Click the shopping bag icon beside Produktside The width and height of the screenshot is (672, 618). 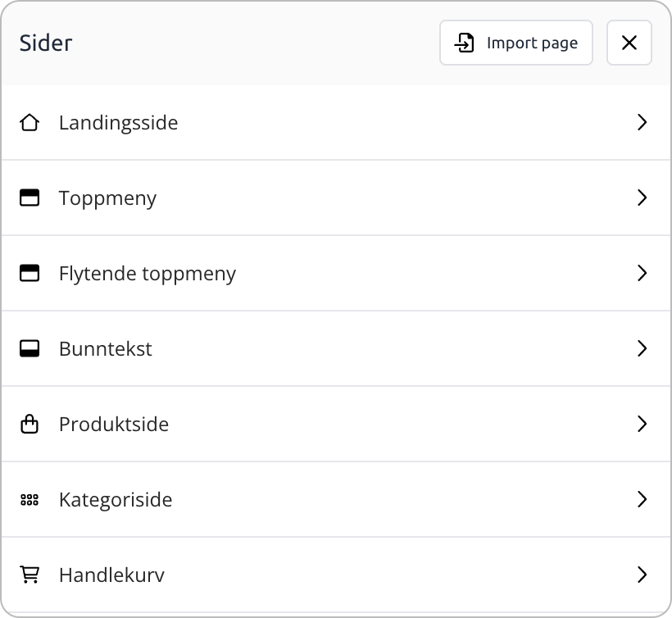(x=30, y=425)
